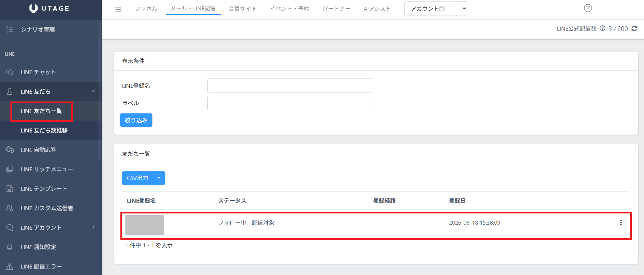Click the シナリオ管理 list icon
Viewport: 644px width, 275px height.
(x=10, y=30)
